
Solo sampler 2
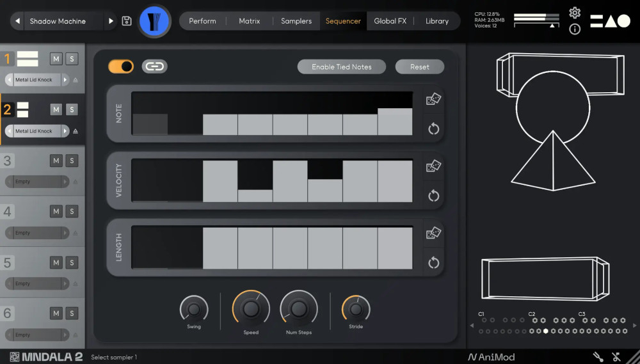pos(72,109)
